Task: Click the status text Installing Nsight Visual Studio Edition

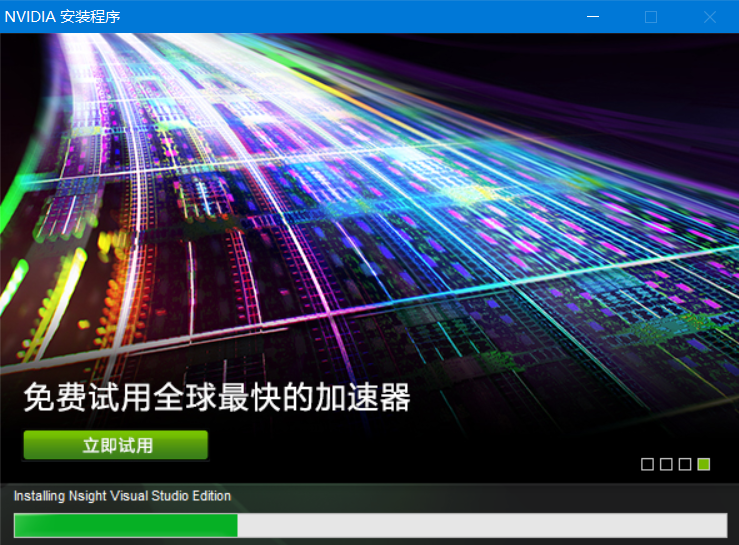Action: tap(122, 496)
